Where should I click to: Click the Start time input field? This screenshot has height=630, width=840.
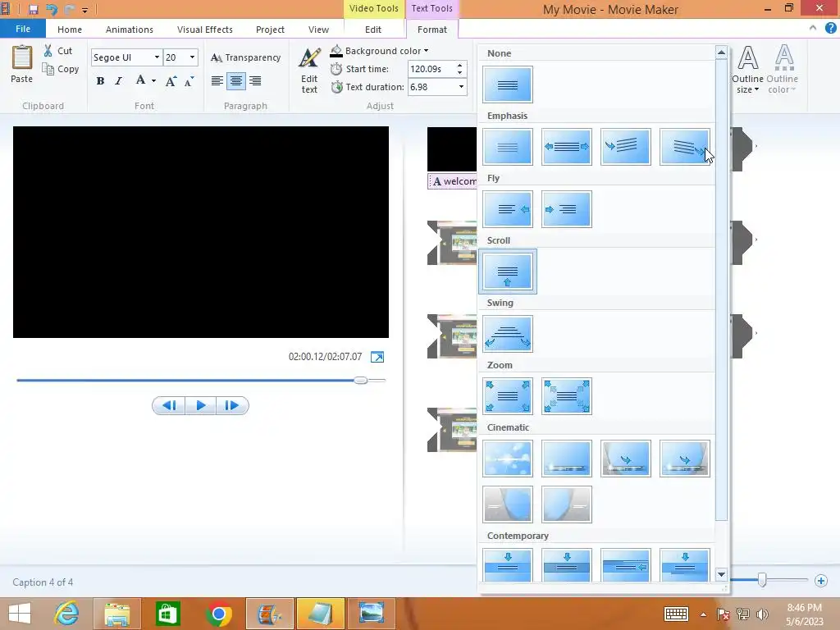(x=431, y=69)
